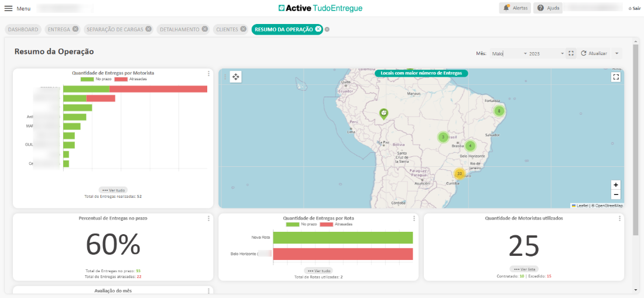
Task: Click Ver tudo under Entregas por Motorista
Action: (113, 190)
